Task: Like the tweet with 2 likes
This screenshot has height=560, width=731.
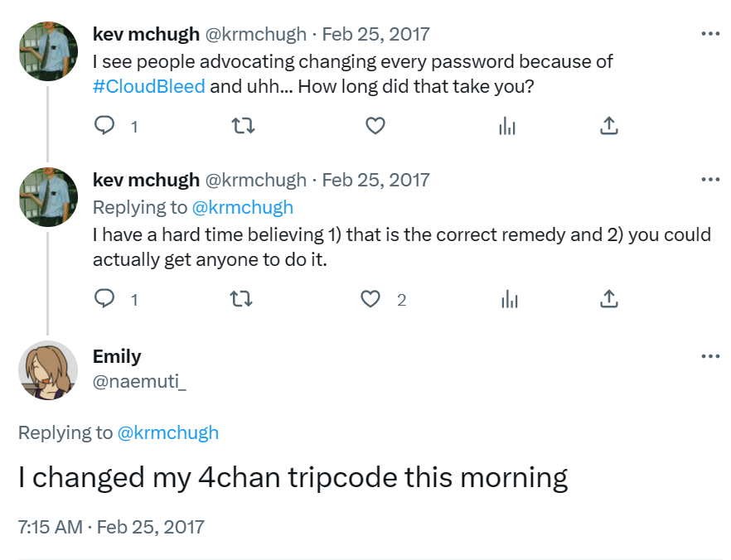Action: click(370, 299)
